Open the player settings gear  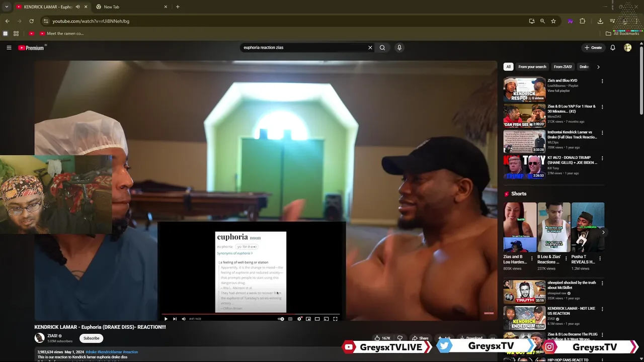click(x=299, y=319)
